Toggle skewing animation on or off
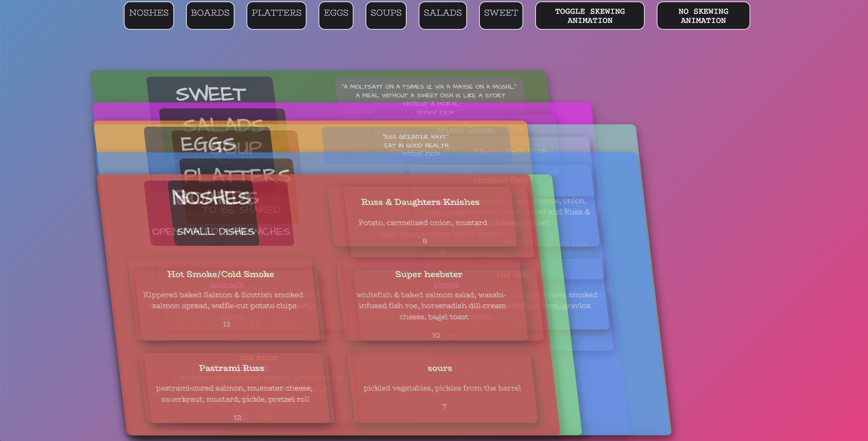 tap(589, 16)
